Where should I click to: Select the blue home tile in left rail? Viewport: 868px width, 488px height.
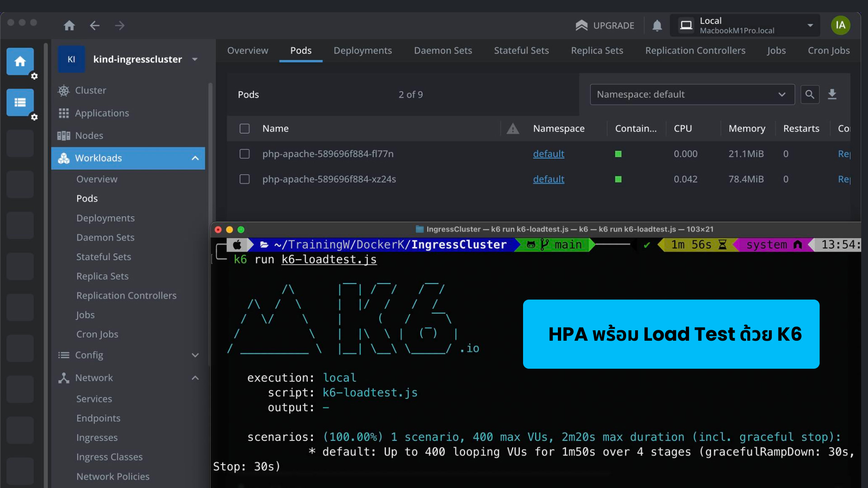(20, 61)
